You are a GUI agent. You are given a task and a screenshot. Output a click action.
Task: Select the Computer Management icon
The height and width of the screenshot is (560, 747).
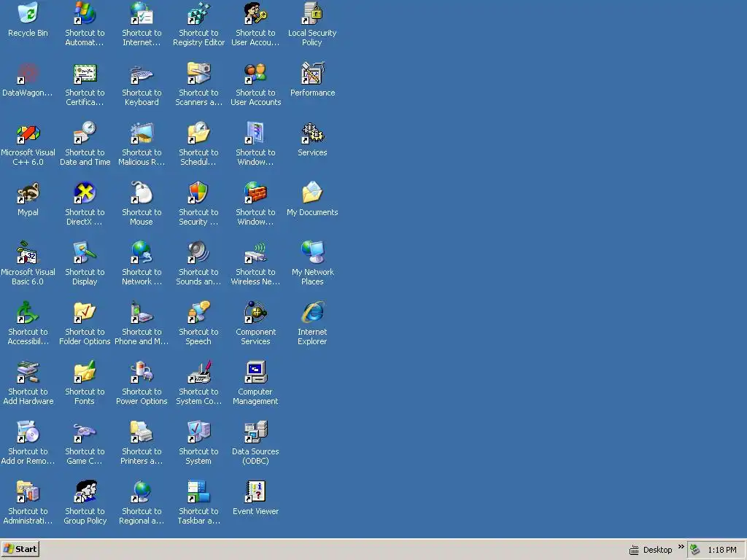point(255,373)
